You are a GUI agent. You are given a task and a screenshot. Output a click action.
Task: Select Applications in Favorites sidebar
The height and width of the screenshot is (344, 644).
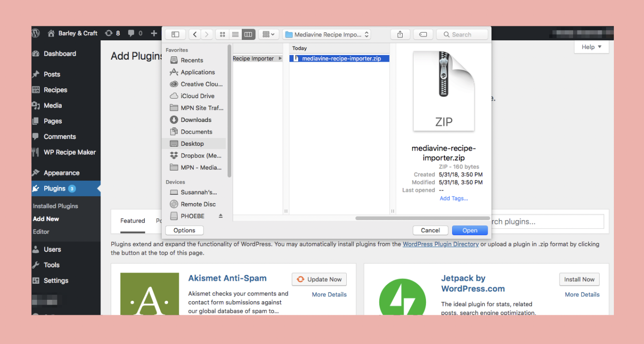(198, 72)
